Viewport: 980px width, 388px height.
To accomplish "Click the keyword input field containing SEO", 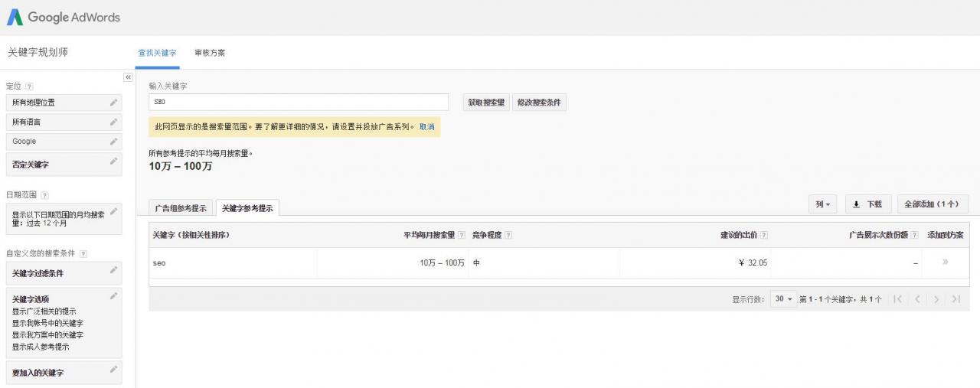I will click(x=299, y=103).
